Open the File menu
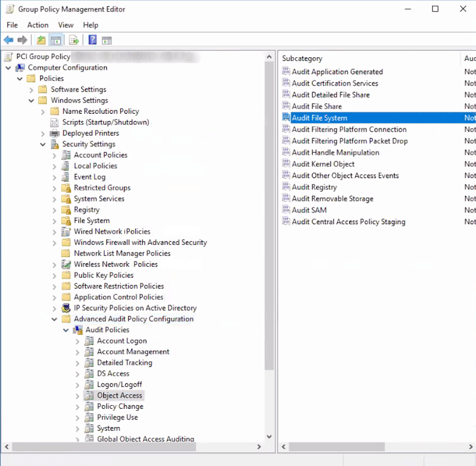The image size is (476, 466). point(12,25)
